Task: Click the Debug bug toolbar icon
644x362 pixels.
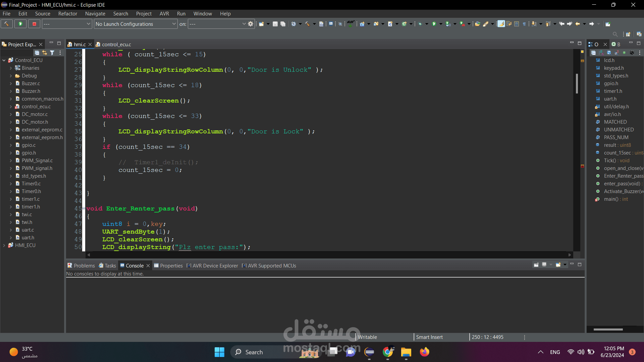Action: [420, 24]
